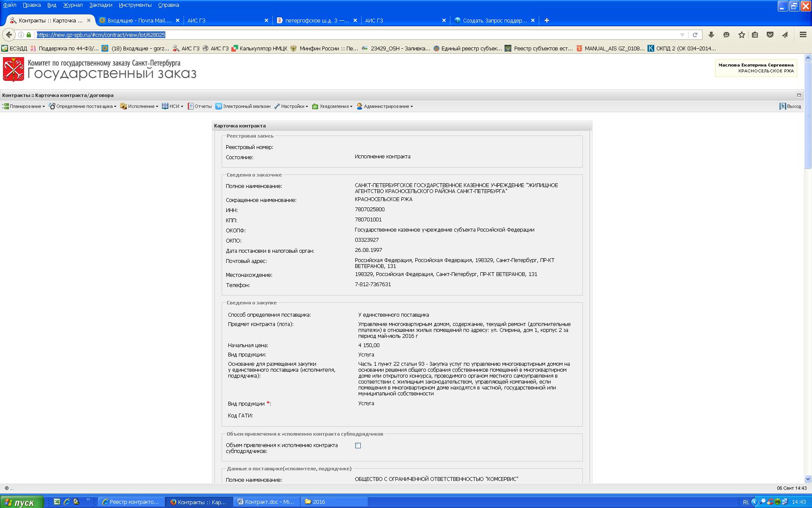Click the browser back arrow

point(9,35)
